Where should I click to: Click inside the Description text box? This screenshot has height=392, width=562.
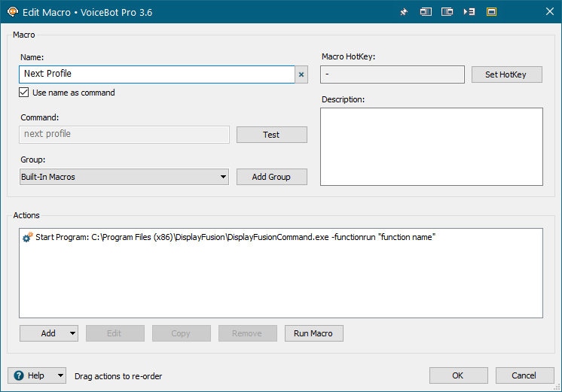click(431, 147)
